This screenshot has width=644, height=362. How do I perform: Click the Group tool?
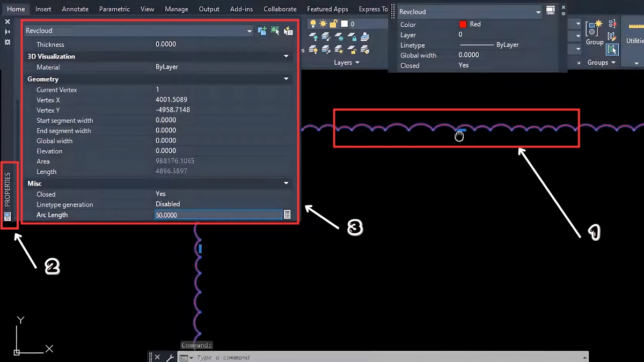[x=594, y=32]
